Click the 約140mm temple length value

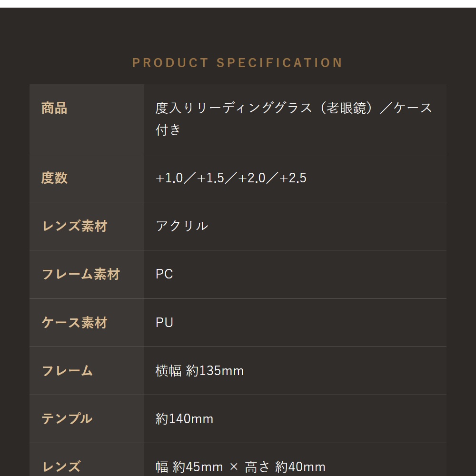184,419
